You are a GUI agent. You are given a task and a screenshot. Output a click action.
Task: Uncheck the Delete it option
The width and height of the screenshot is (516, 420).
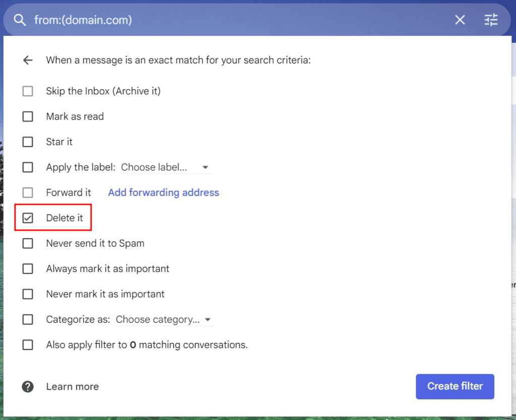click(x=28, y=218)
